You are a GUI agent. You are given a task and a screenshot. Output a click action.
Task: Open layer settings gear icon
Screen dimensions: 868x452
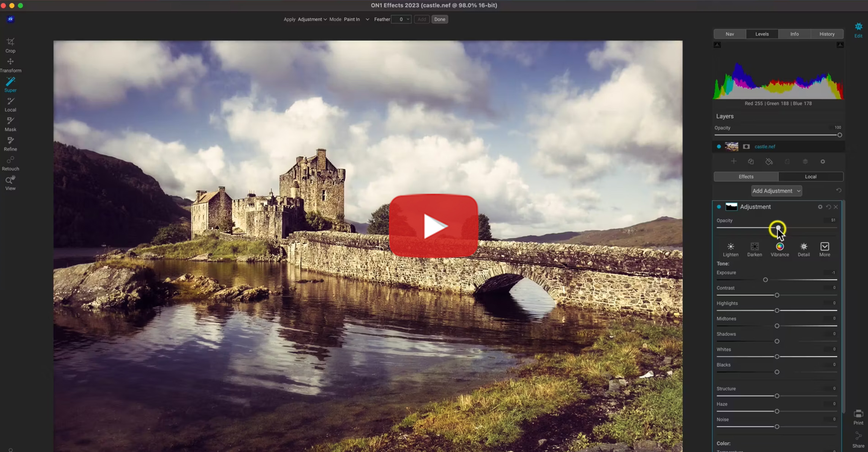[823, 161]
